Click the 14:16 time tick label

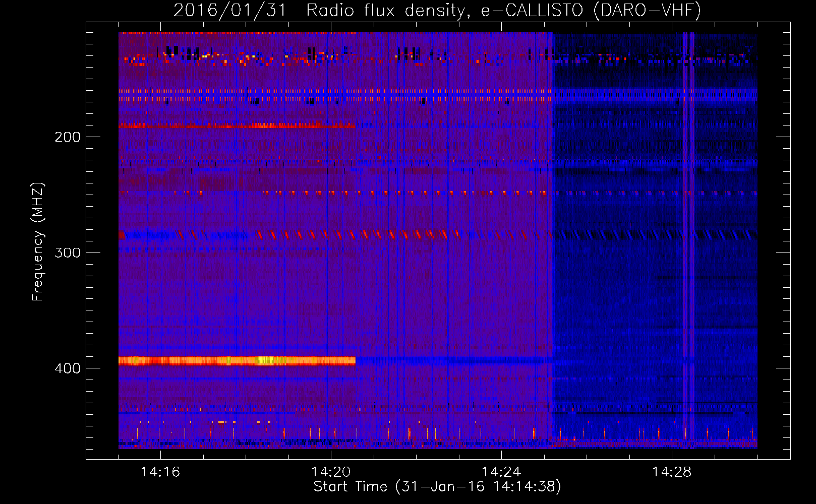pos(160,472)
